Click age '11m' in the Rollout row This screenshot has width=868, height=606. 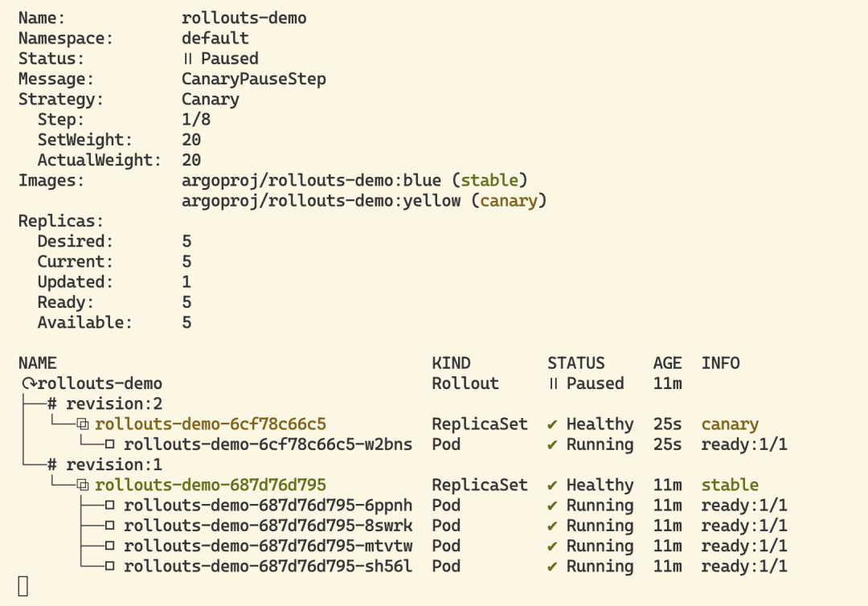pyautogui.click(x=668, y=383)
